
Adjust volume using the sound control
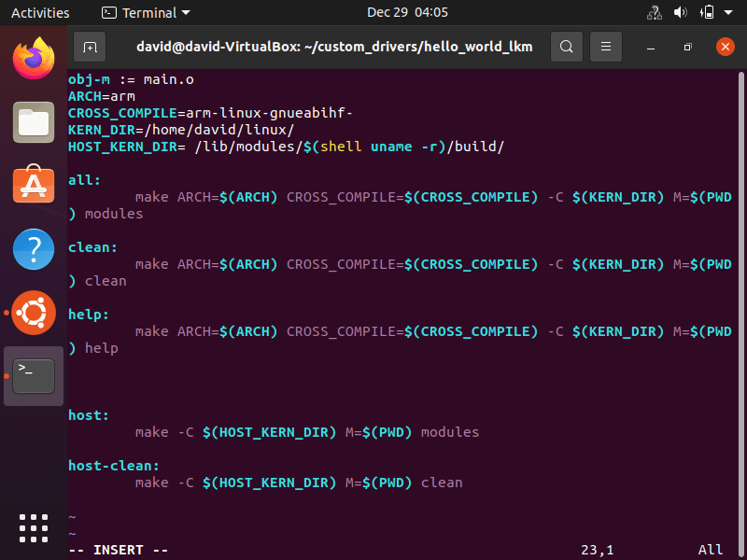(680, 12)
